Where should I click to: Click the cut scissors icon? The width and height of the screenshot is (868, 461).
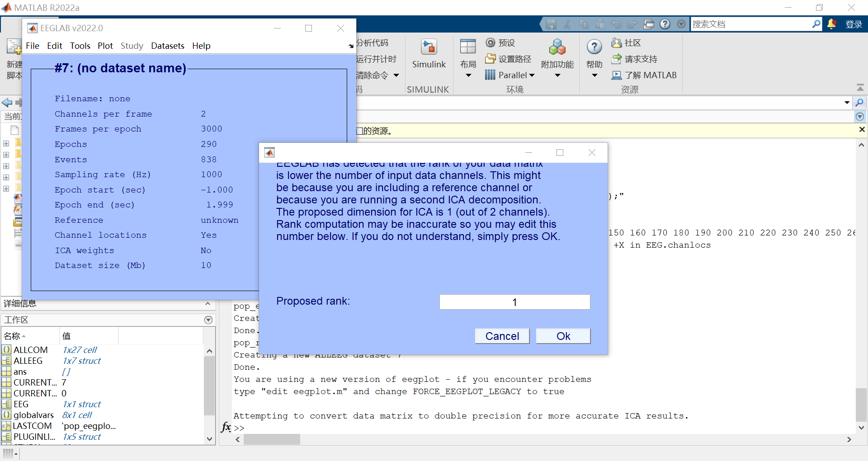(567, 24)
